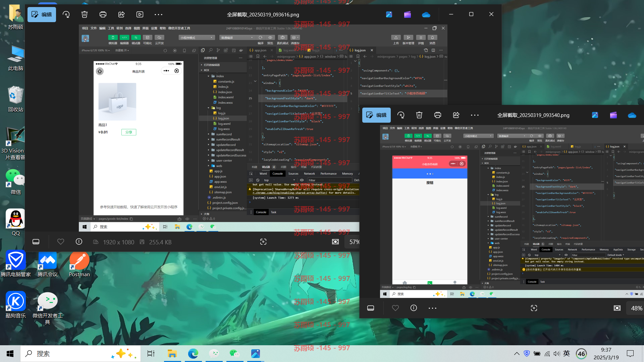Select the 回收站 recycle bin icon

[x=15, y=99]
